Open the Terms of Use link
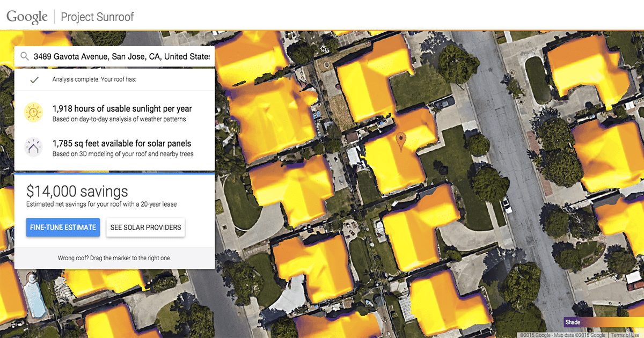Screen dimensions: 644x338 (x=626, y=333)
